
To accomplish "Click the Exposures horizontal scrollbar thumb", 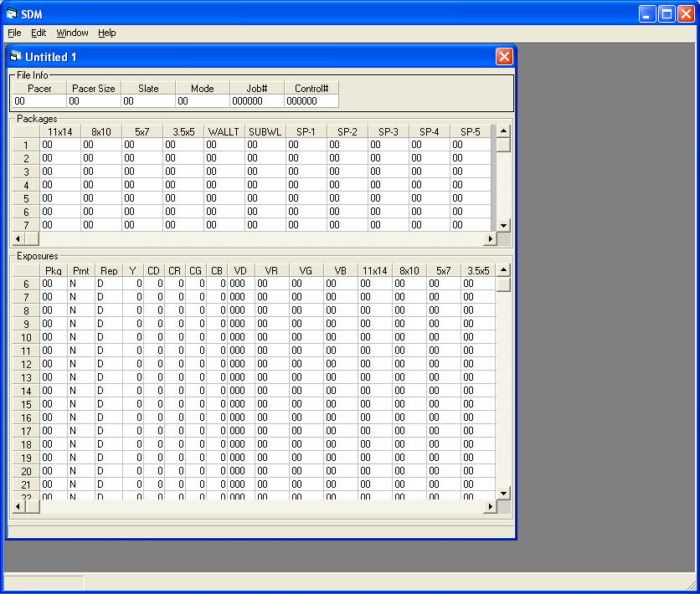I will click(32, 507).
